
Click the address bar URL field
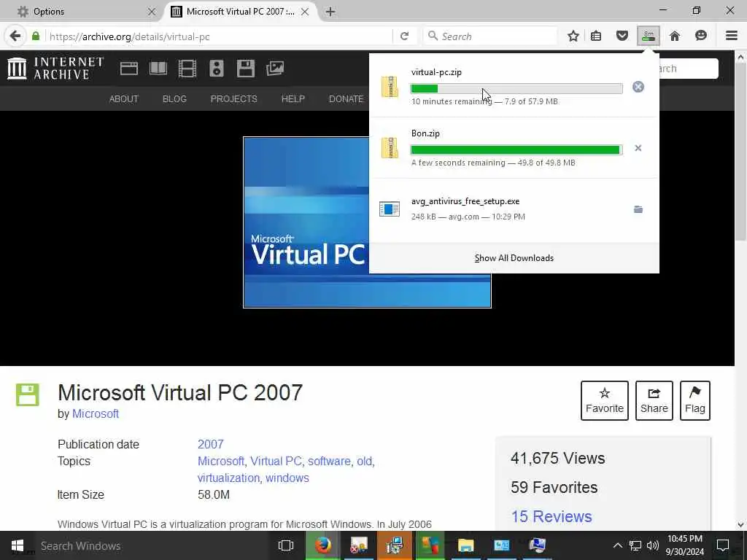[219, 36]
